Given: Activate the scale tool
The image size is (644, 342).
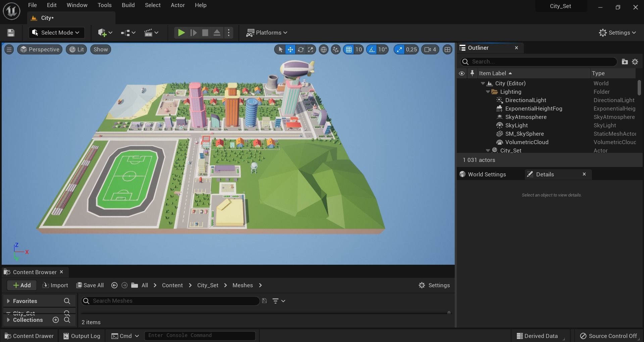Looking at the screenshot, I should coord(311,49).
